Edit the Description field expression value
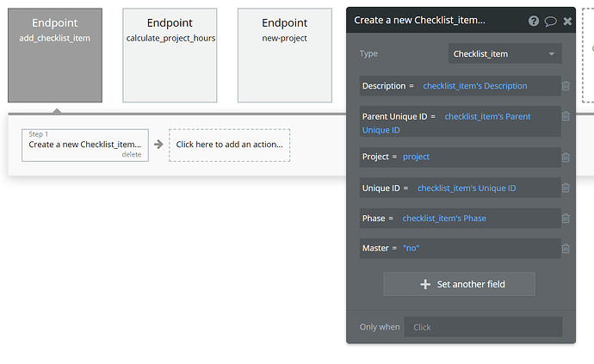 pos(475,86)
